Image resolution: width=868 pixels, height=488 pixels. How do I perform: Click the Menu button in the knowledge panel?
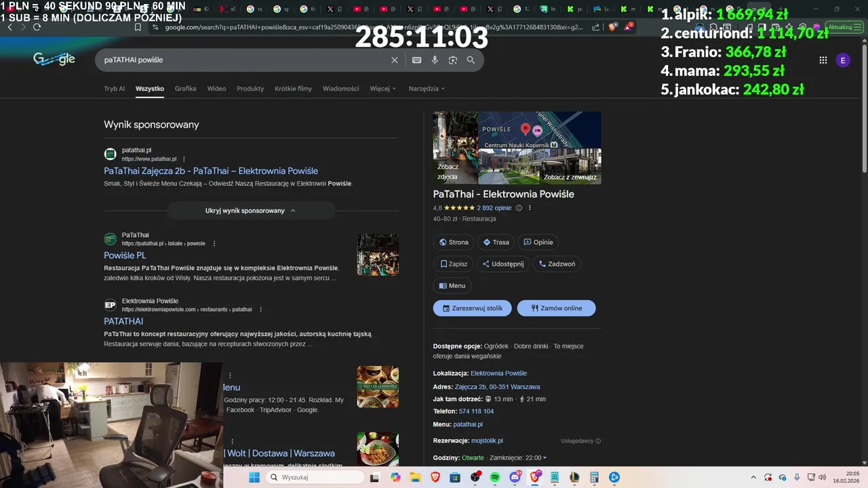click(x=452, y=286)
